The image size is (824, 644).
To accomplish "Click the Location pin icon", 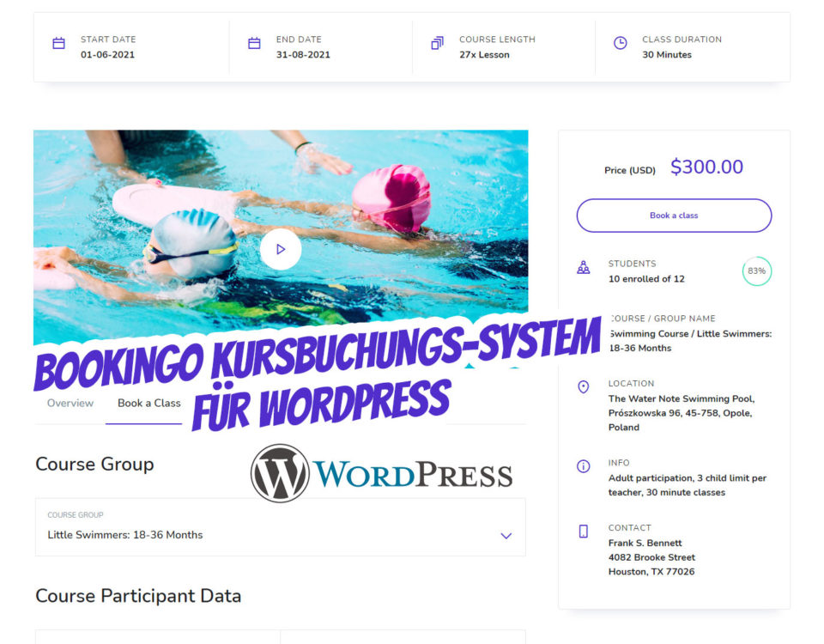I will coord(584,387).
